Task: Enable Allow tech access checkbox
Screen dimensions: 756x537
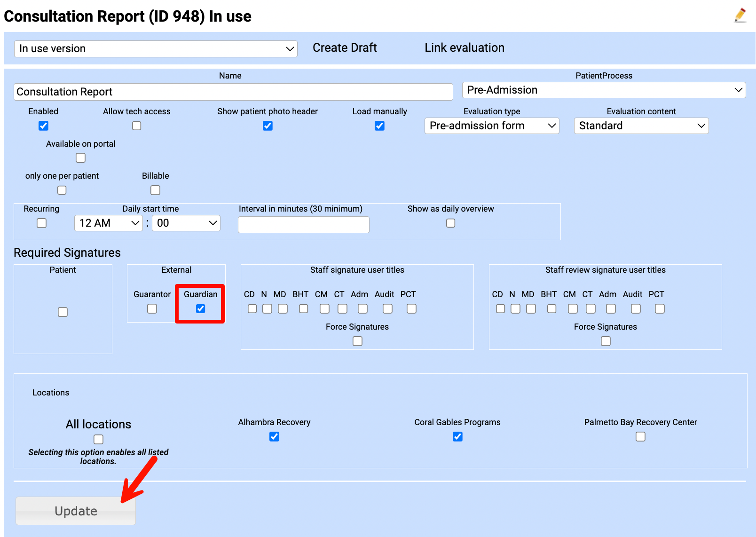Action: (136, 126)
